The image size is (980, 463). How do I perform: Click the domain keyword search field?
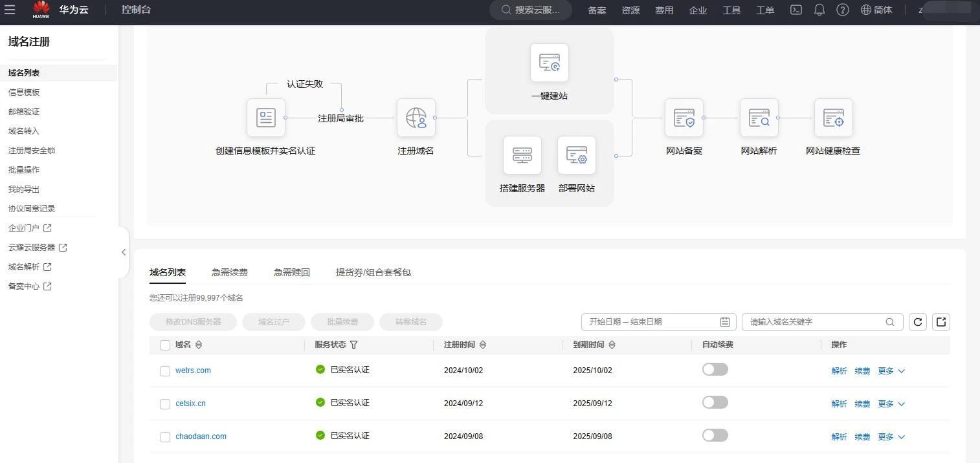pyautogui.click(x=816, y=322)
